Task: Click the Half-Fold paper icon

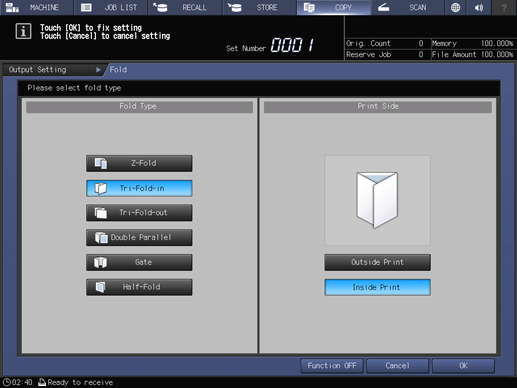Action: pos(100,287)
